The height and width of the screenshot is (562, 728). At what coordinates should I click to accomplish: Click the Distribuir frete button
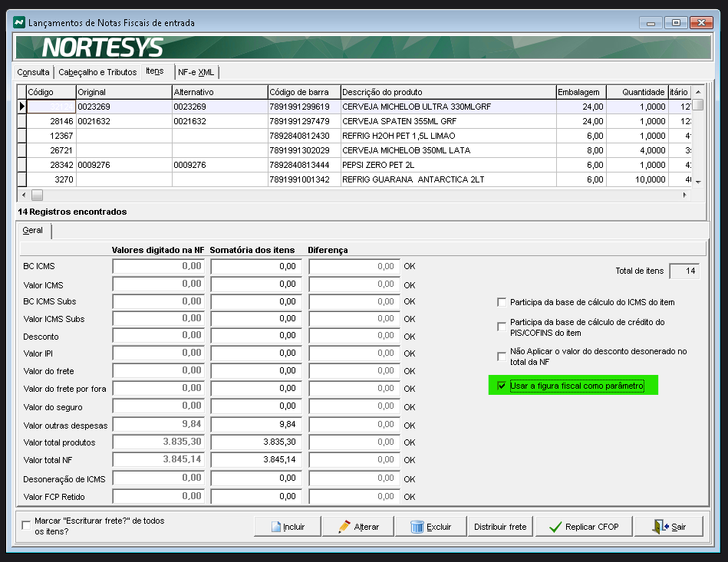coord(500,527)
